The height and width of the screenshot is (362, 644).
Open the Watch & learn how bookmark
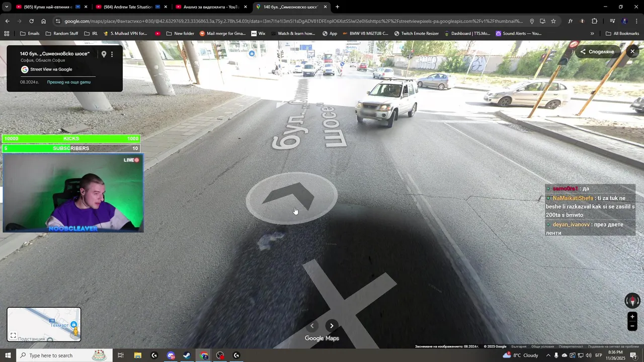292,34
